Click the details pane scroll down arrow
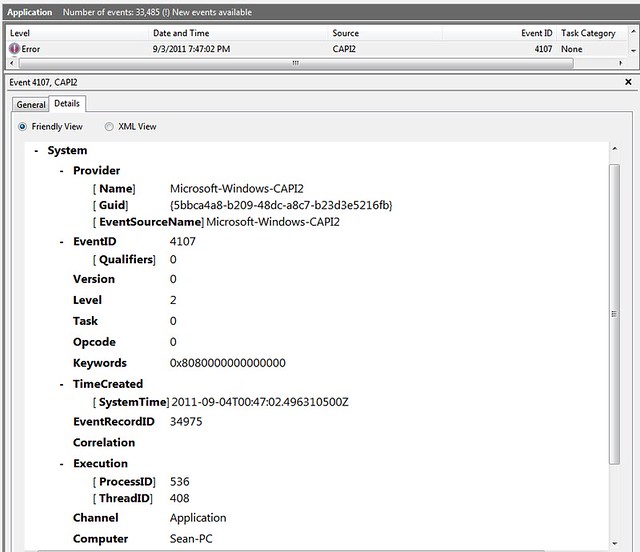Screen dimensions: 640x552 pos(615,543)
